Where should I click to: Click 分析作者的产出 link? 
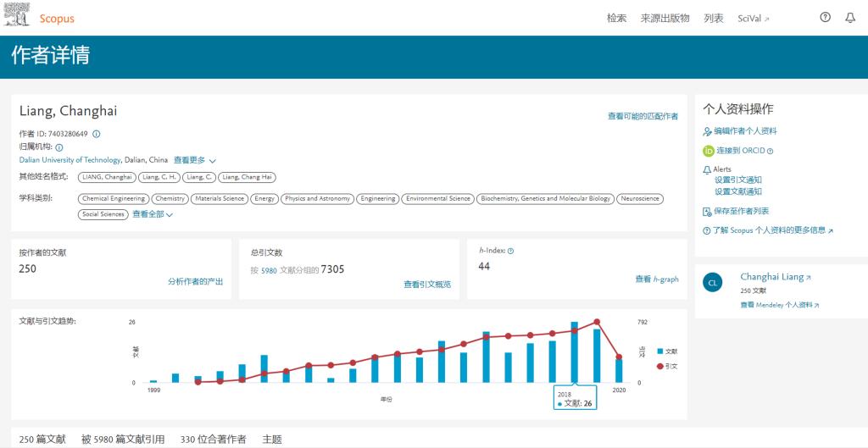195,281
